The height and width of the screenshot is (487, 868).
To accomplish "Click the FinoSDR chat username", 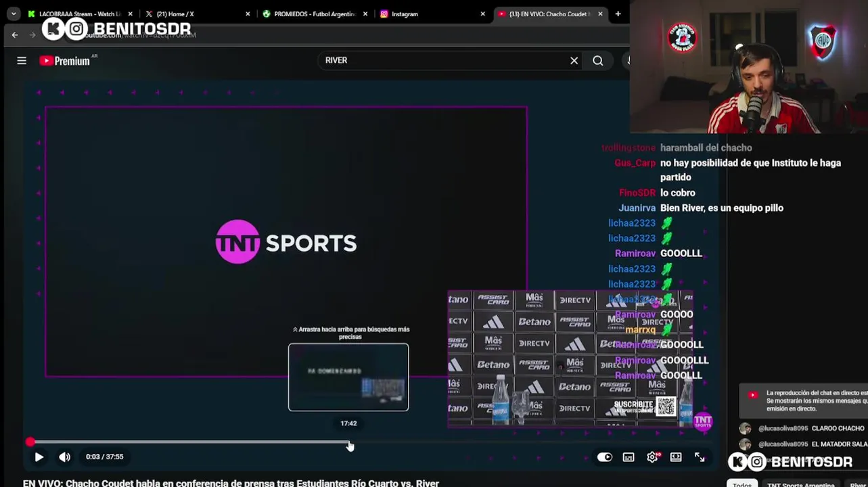I will tap(637, 193).
